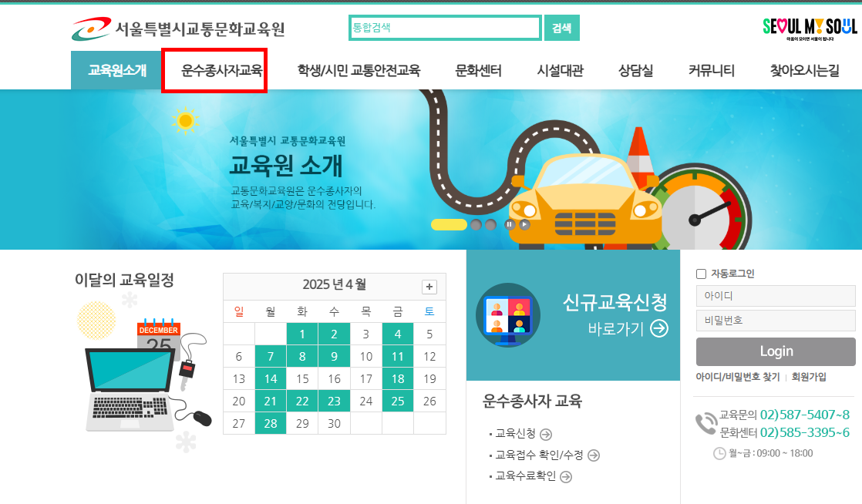This screenshot has height=504, width=862.
Task: Click the 신규교육신청 video-meeting icon
Action: click(508, 315)
